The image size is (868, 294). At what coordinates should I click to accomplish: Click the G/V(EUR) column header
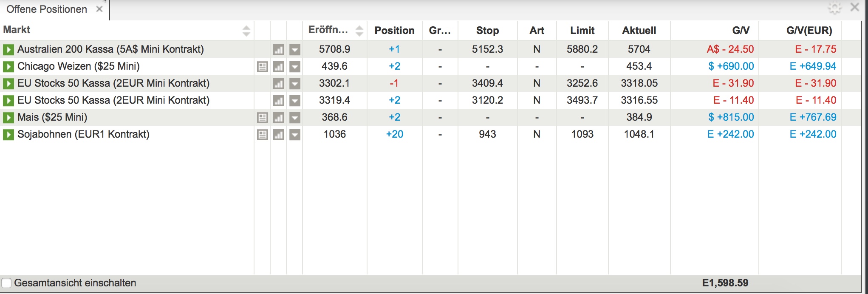(809, 30)
